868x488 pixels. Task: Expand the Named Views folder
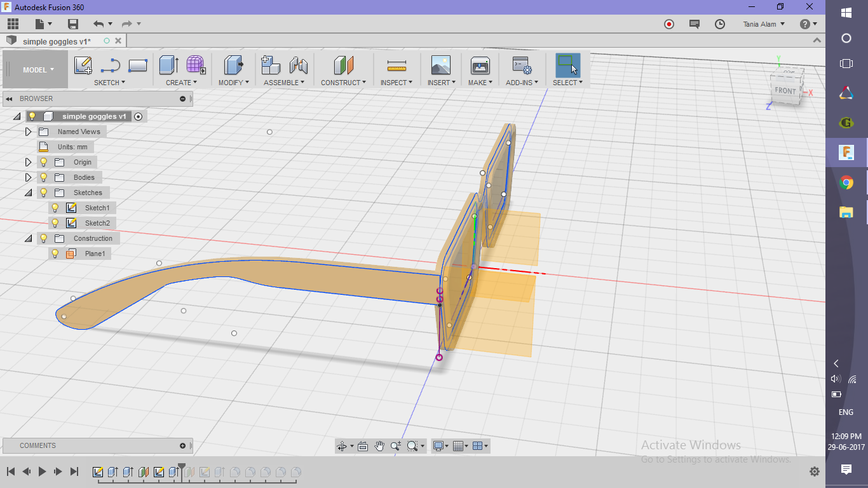[28, 132]
